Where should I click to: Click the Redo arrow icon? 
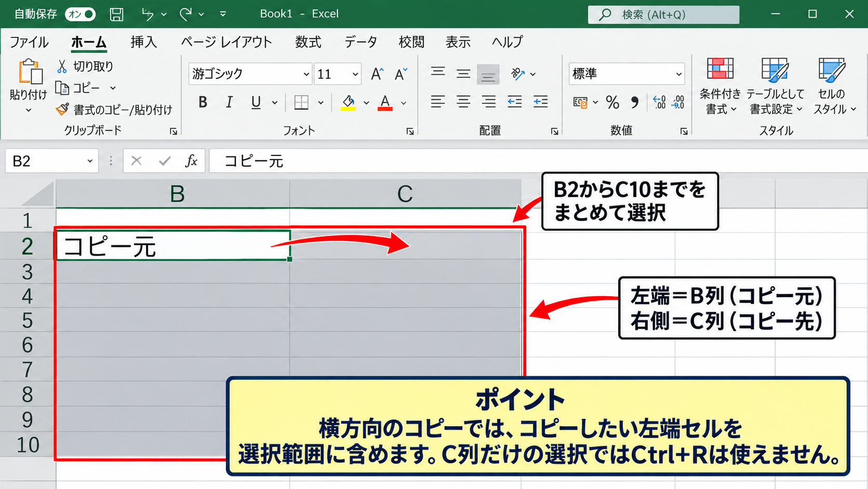185,14
